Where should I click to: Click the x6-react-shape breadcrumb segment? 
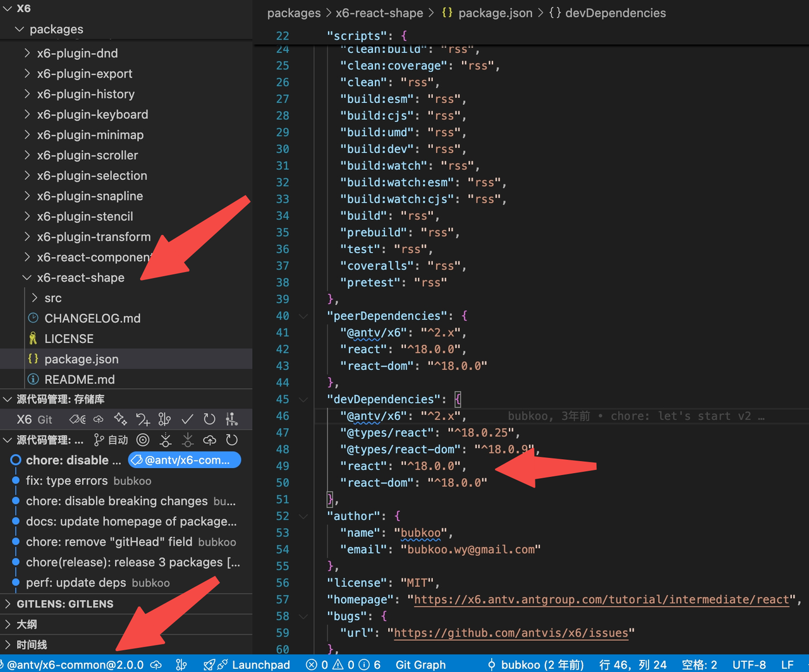click(379, 13)
